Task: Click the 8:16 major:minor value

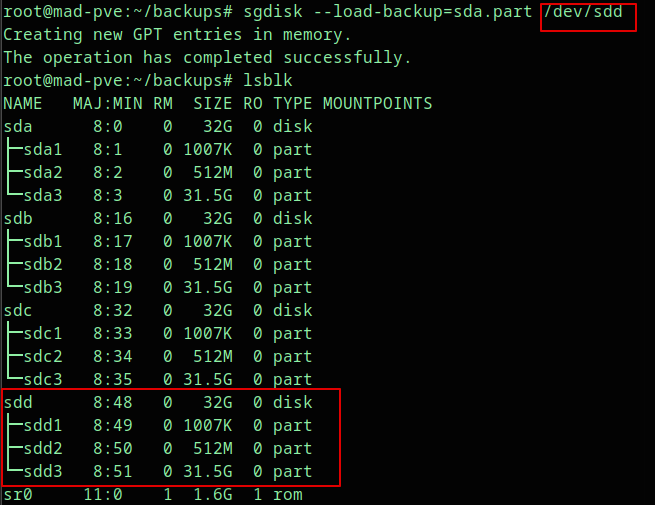Action: [x=113, y=218]
